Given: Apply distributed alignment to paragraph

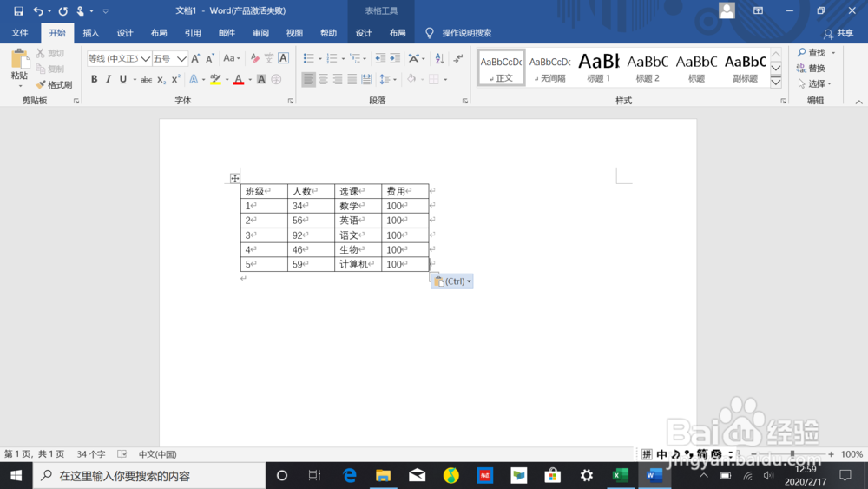Looking at the screenshot, I should tap(366, 79).
